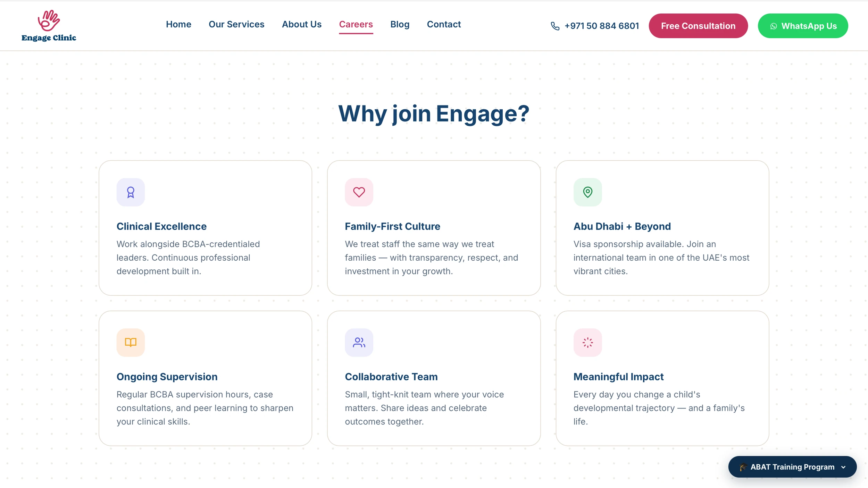Image resolution: width=868 pixels, height=488 pixels.
Task: Click the sparkle icon for Meaningful Impact
Action: point(587,343)
